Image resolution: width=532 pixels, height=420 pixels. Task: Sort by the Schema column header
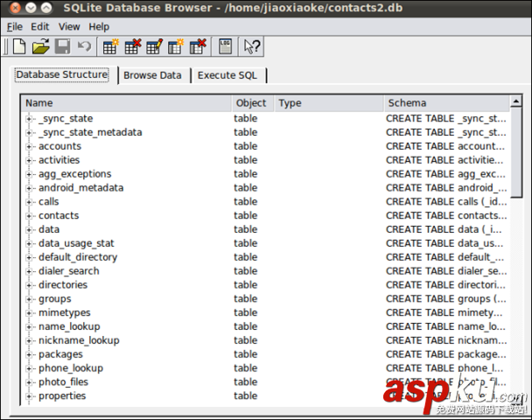pos(447,103)
